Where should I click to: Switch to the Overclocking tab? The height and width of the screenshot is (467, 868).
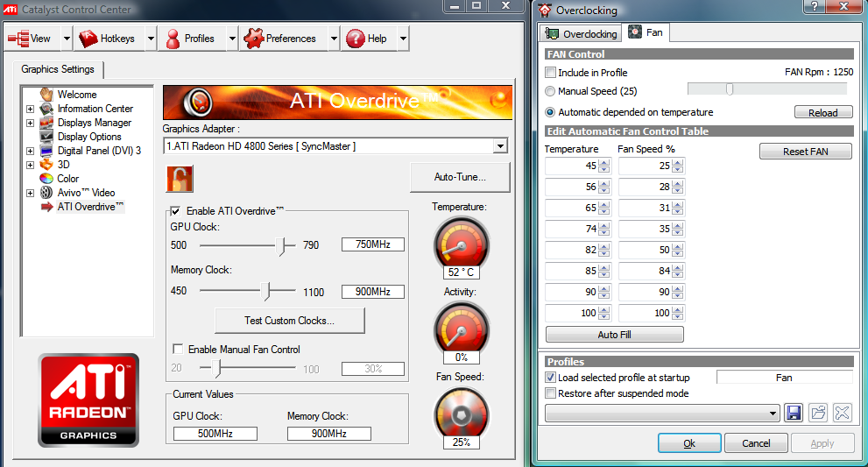(x=582, y=33)
